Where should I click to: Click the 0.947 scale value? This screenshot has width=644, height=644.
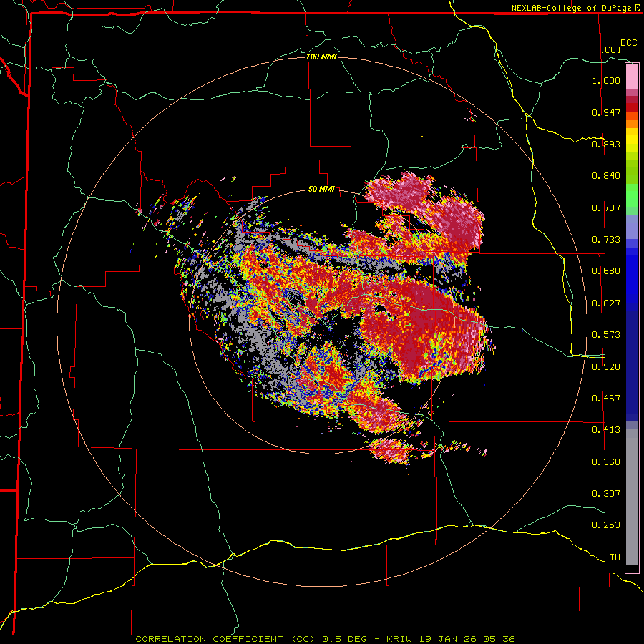tap(606, 112)
